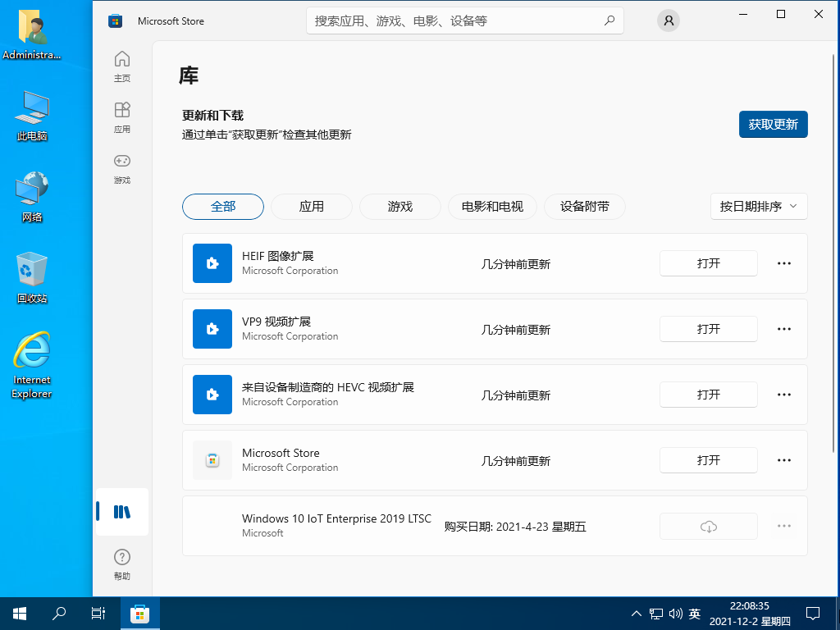Click Windows 10 IoT Enterprise 2019 LTSC text
Image resolution: width=840 pixels, height=630 pixels.
point(336,518)
